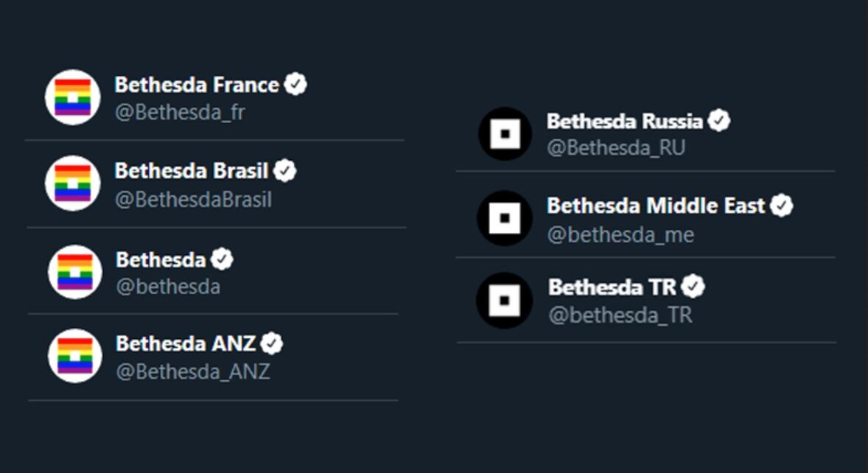The height and width of the screenshot is (473, 868).
Task: Click verified badge beside Bethesda France
Action: pos(295,85)
